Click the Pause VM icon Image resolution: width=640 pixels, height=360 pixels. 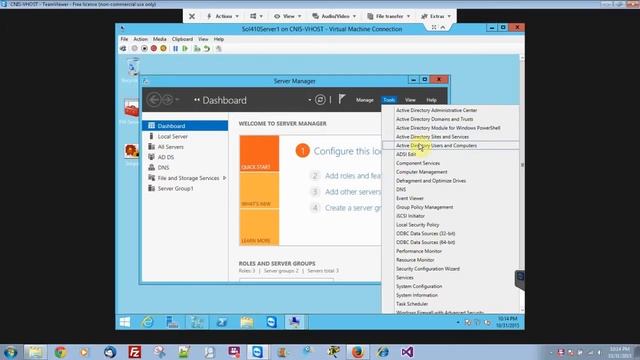[x=176, y=49]
